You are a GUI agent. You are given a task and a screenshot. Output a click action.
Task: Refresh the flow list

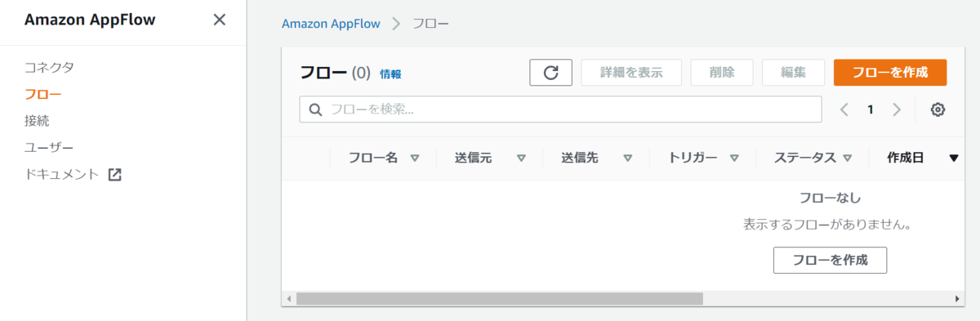[551, 72]
